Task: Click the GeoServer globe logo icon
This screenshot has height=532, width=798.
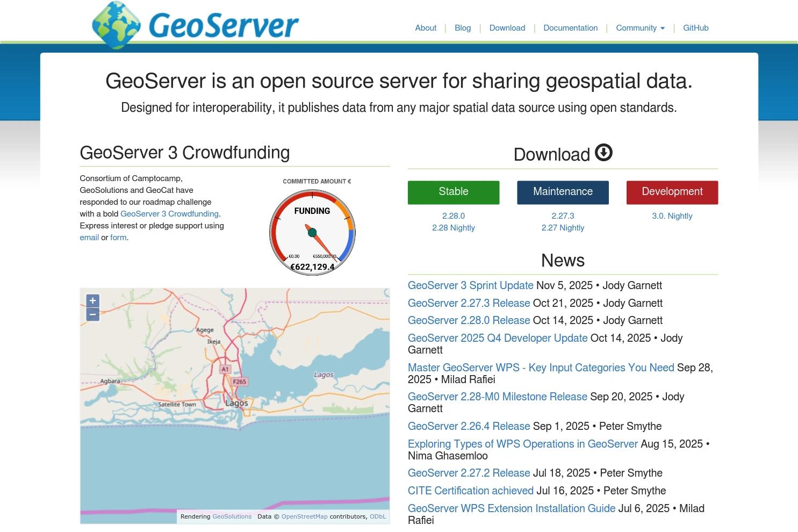Action: [116, 25]
